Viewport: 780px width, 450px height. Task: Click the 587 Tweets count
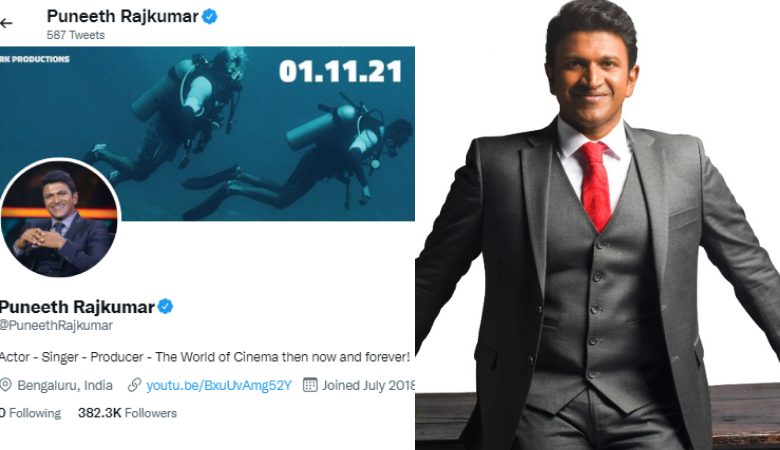coord(76,35)
